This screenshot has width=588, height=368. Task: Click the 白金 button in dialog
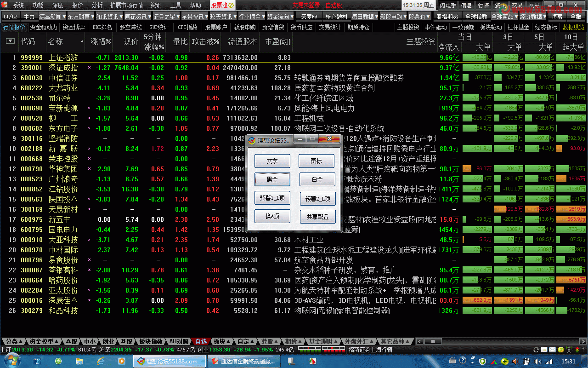coord(317,179)
